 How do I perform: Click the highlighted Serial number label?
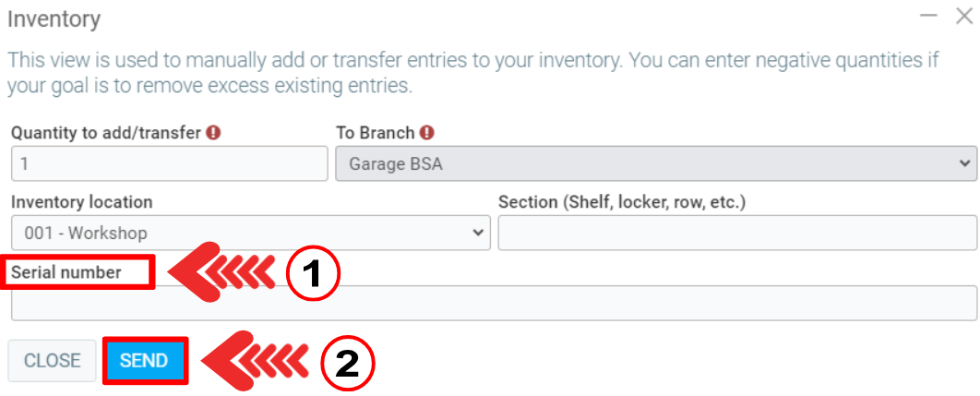[x=79, y=272]
